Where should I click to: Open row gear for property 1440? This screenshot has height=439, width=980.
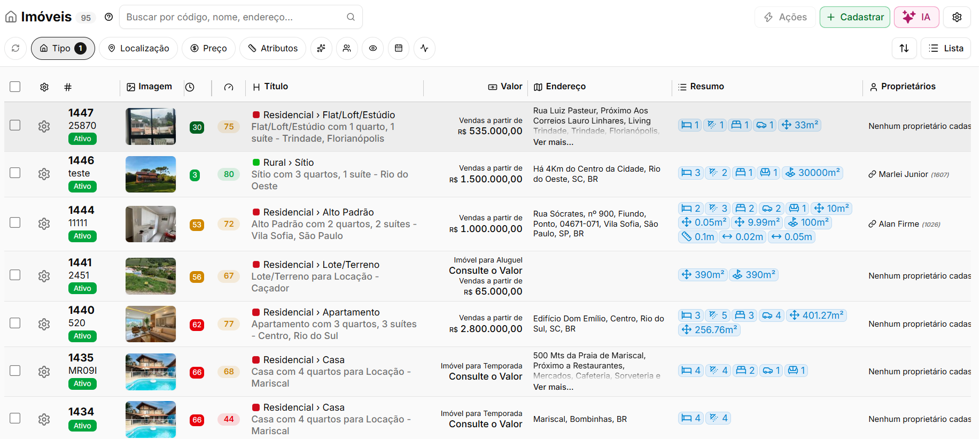tap(44, 324)
